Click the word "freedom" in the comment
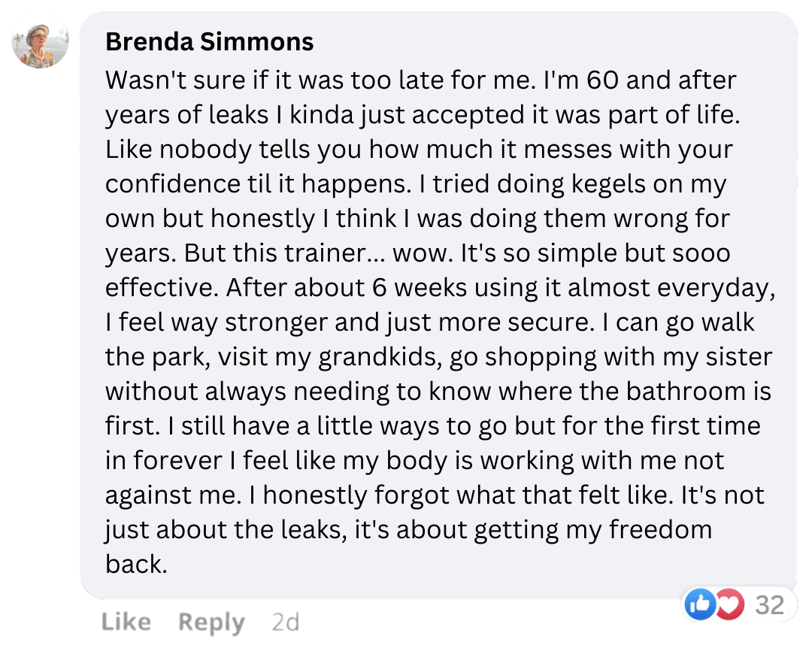The image size is (812, 648). point(660,529)
